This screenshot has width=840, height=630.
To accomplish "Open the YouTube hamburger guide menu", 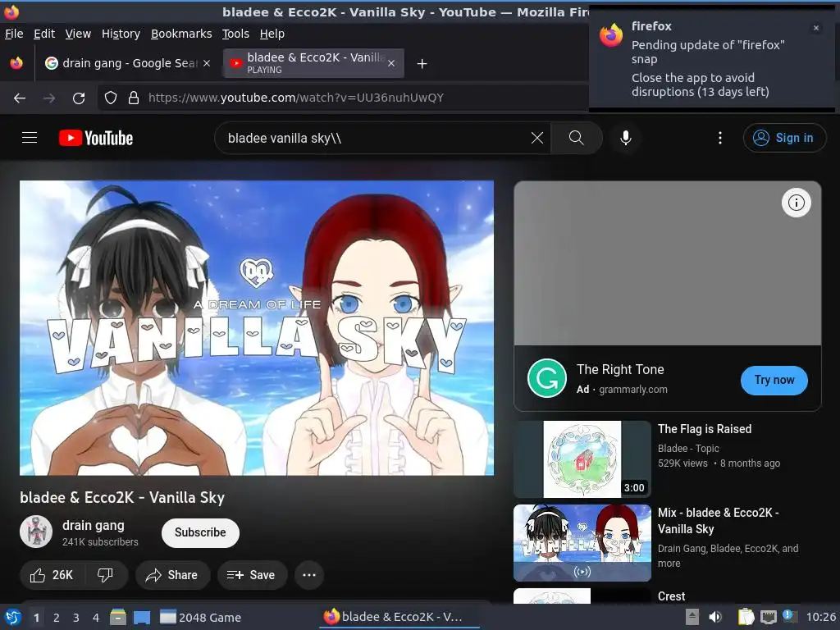I will pos(30,138).
